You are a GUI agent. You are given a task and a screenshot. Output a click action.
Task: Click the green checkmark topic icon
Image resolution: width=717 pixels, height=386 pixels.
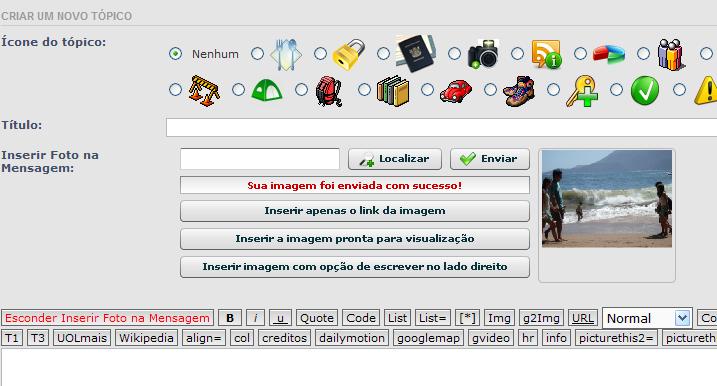click(x=645, y=90)
